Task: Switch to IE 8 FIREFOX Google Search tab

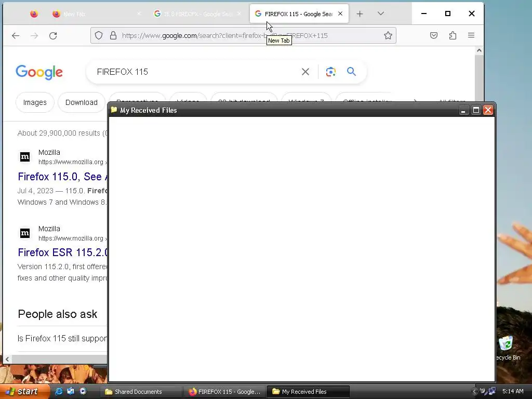Action: coord(197,14)
